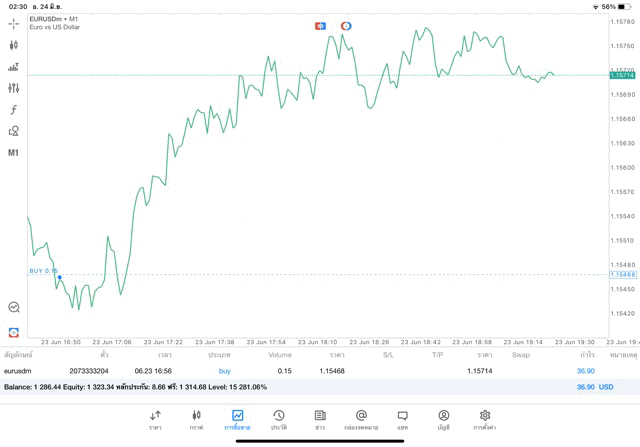The image size is (640, 447).
Task: Tap the circular blue-red icon above chart
Action: point(346,26)
